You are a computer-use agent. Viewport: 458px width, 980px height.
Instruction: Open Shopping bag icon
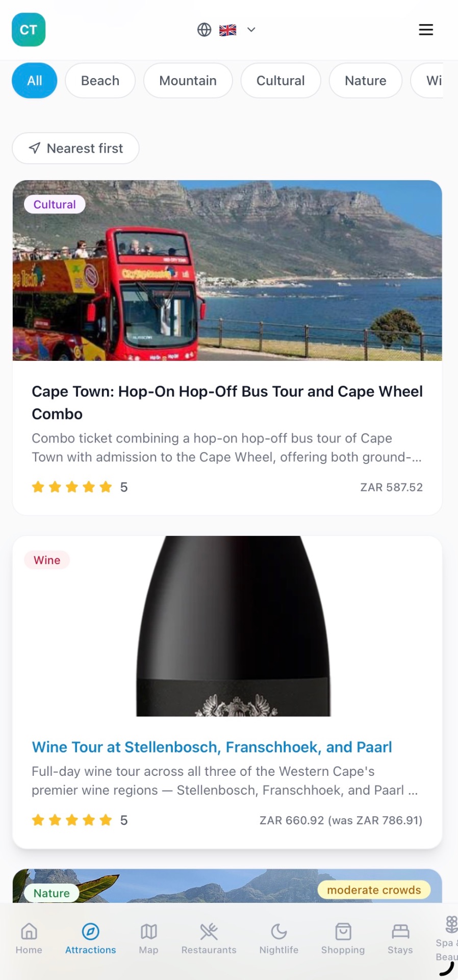[343, 932]
